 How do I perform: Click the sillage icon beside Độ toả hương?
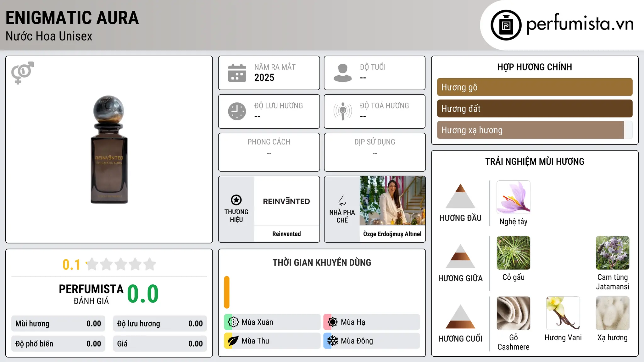343,111
